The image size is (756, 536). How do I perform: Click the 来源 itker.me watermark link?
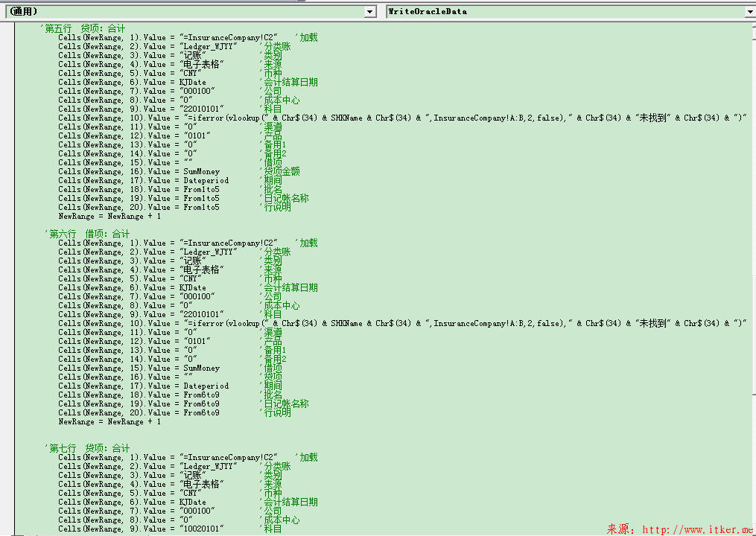681,529
